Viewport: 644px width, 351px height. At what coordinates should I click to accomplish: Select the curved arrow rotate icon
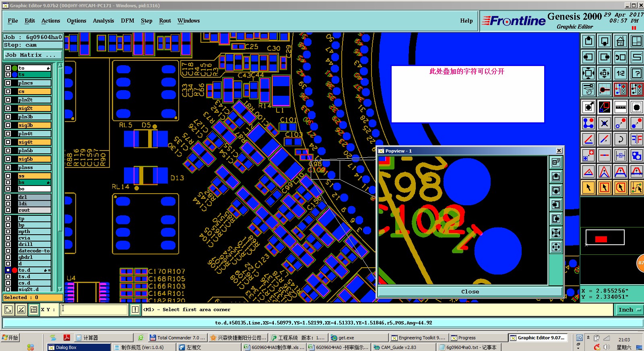pyautogui.click(x=621, y=139)
